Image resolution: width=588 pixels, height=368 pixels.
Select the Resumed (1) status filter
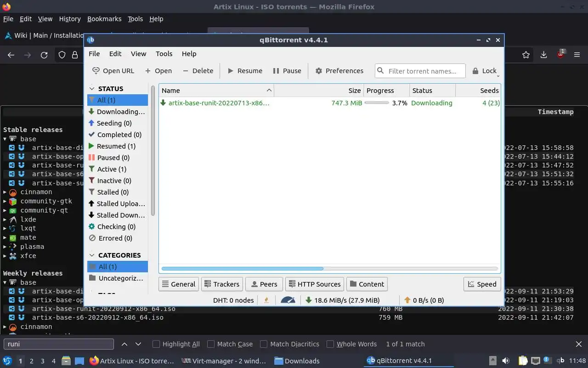(118, 146)
